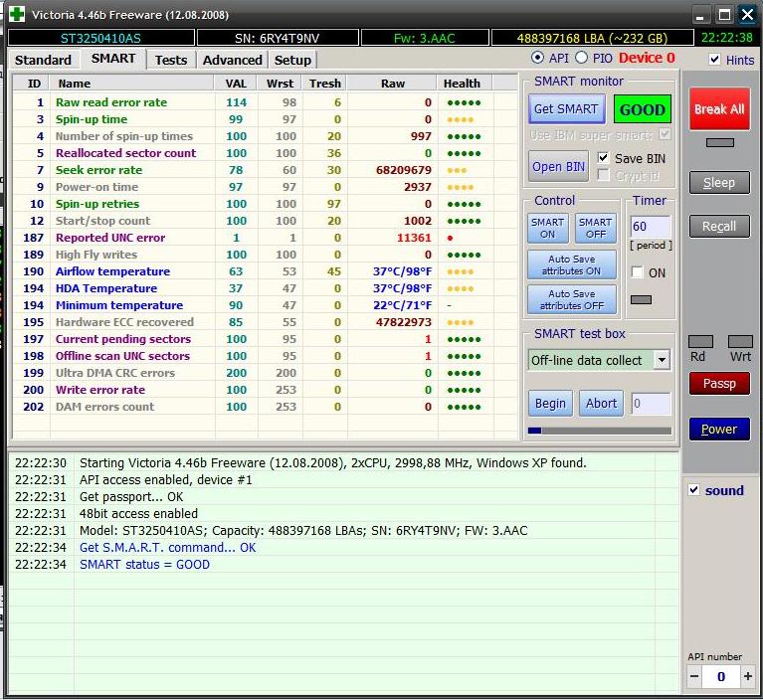Image resolution: width=763 pixels, height=700 pixels.
Task: Open the SMART tab
Action: [x=113, y=59]
